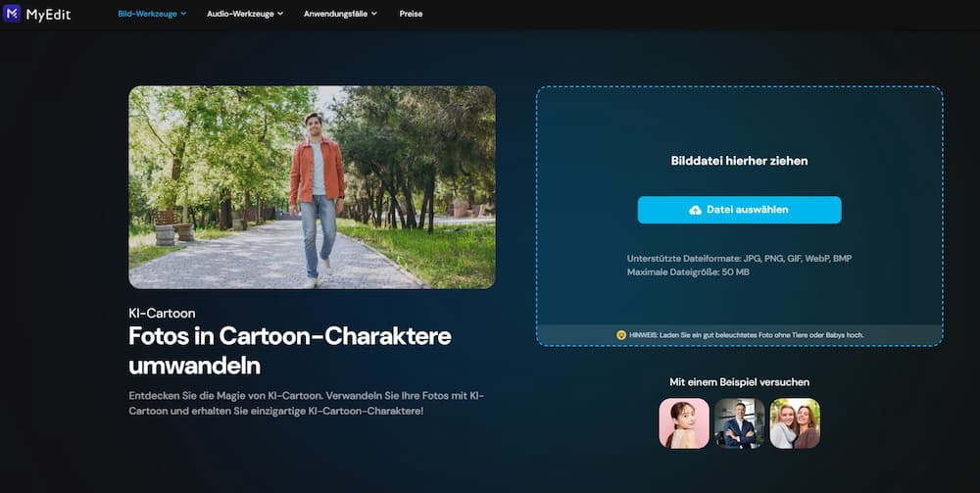Try the two smiling women example
Viewport: 980px width, 493px height.
click(795, 423)
